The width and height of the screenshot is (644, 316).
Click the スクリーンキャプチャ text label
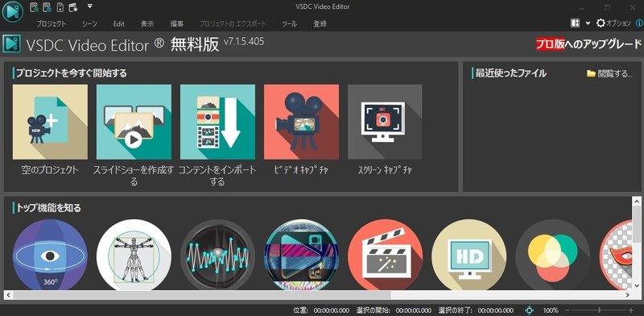[x=385, y=170]
